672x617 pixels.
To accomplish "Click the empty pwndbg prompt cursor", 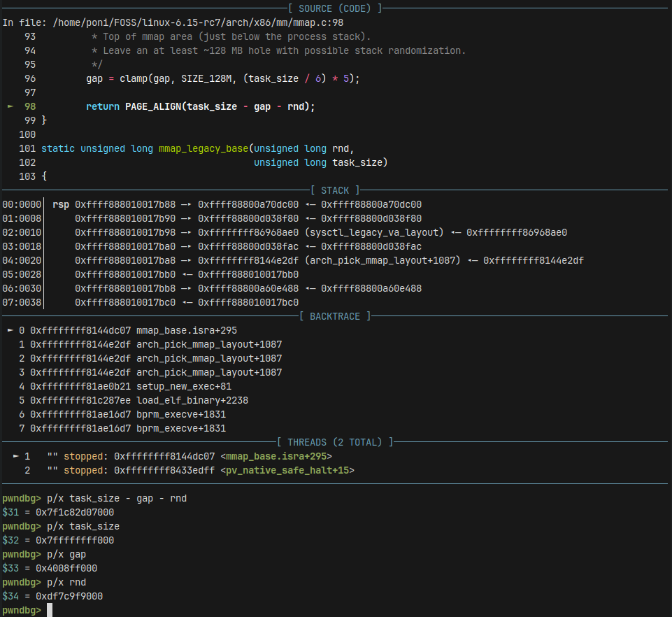I will (x=49, y=610).
